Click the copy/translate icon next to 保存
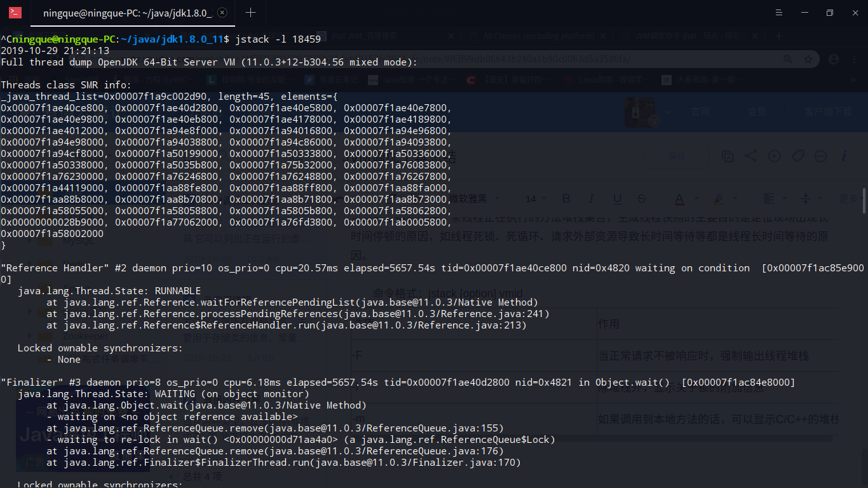Image resolution: width=868 pixels, height=488 pixels. point(728,156)
